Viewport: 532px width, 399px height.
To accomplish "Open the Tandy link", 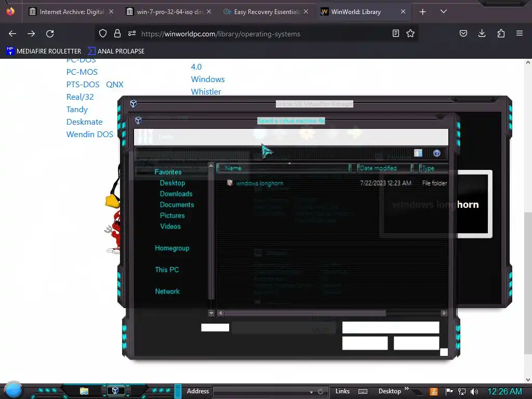I will tap(77, 110).
